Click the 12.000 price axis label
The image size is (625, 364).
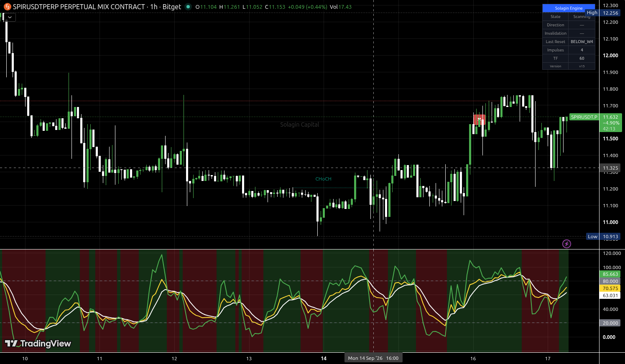tap(610, 56)
